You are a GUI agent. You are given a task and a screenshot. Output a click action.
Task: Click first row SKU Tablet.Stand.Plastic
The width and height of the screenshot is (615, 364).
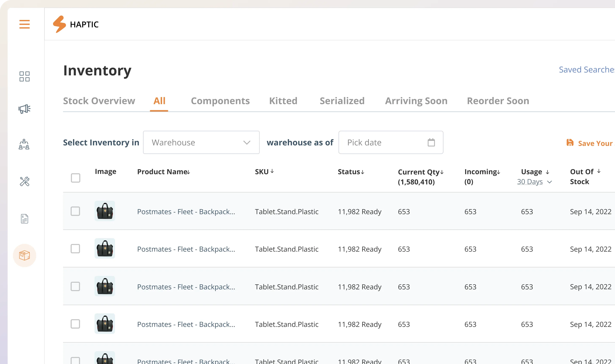[x=286, y=212]
